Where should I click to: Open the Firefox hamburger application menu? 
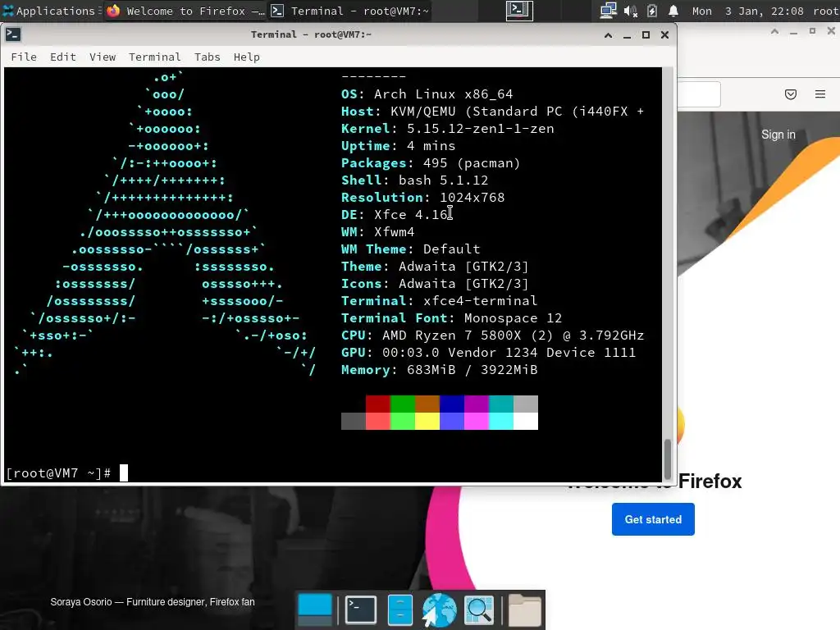820,94
